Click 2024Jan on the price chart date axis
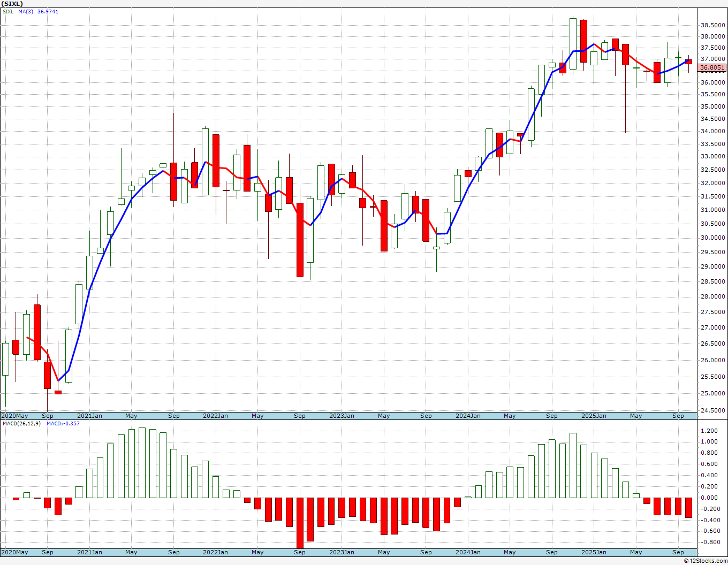The height and width of the screenshot is (565, 728). pyautogui.click(x=468, y=416)
